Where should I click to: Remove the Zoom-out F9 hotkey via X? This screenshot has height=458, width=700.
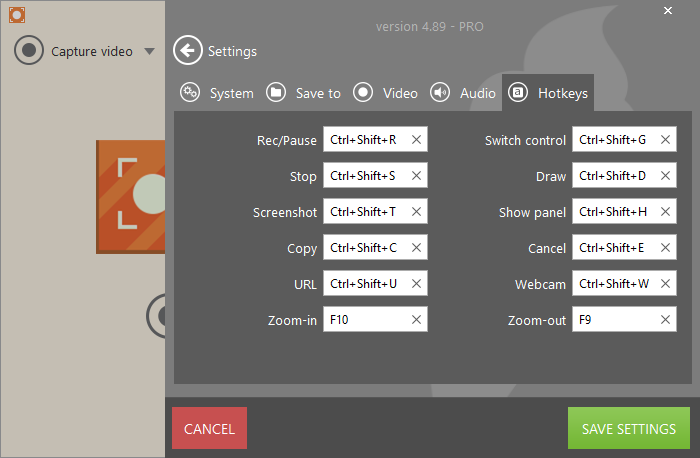coord(665,320)
